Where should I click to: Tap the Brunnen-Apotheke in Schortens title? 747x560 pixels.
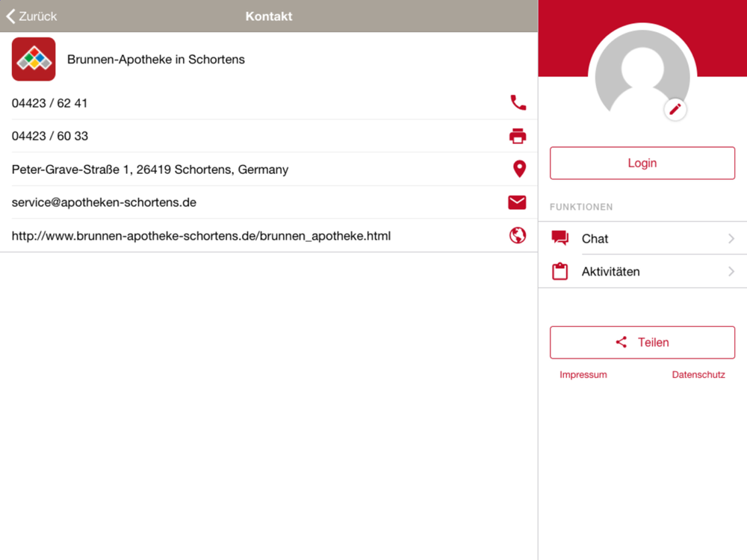156,59
